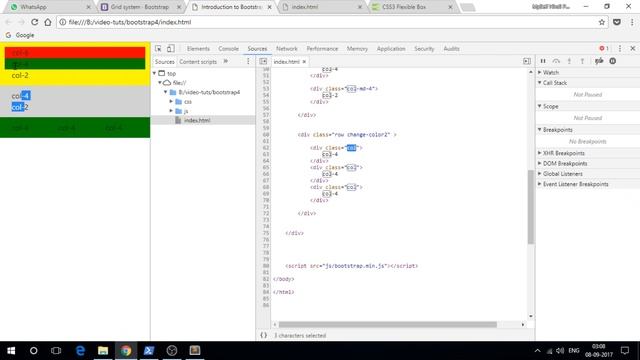The width and height of the screenshot is (640, 360).
Task: Switch to the WhatsApp browser tab
Action: 49,7
